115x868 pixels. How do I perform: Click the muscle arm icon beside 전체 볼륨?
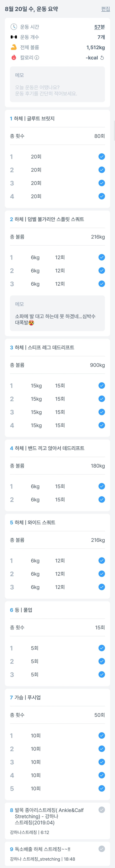click(x=13, y=47)
